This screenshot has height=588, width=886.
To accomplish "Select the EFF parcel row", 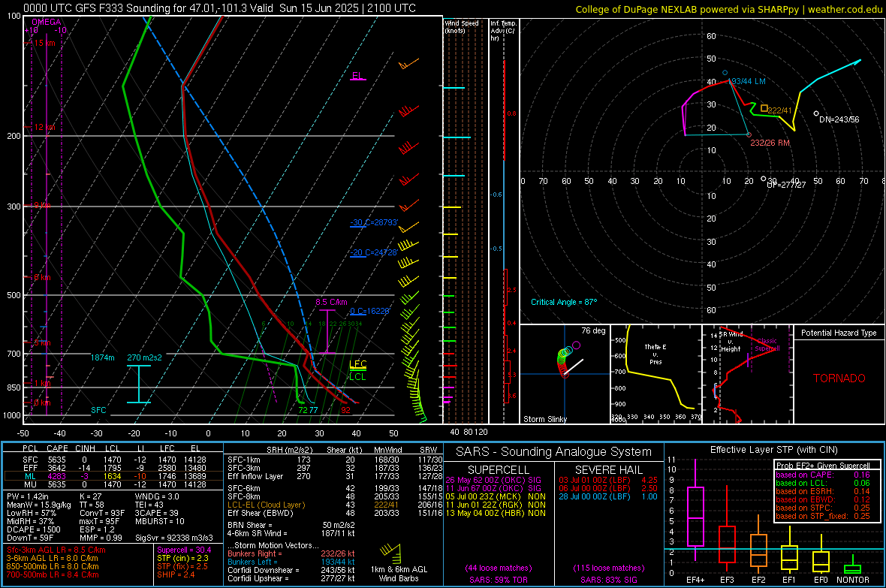I will coord(113,468).
